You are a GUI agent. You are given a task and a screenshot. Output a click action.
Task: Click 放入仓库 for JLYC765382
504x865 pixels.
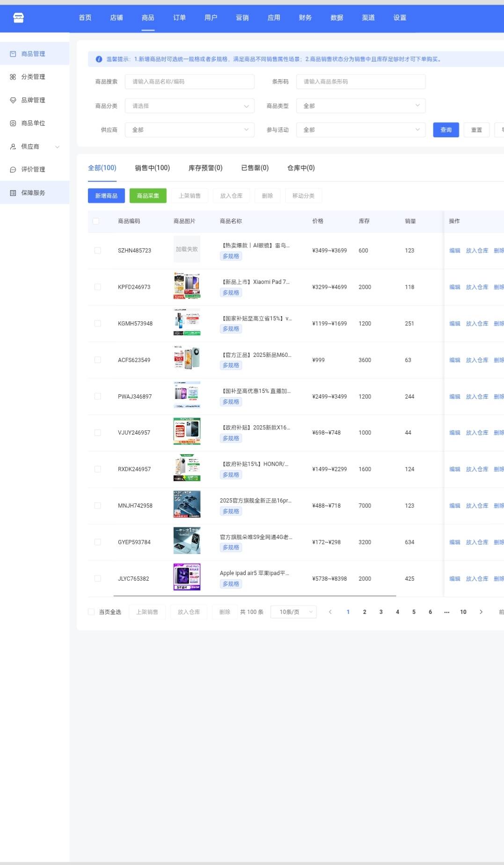tap(477, 579)
